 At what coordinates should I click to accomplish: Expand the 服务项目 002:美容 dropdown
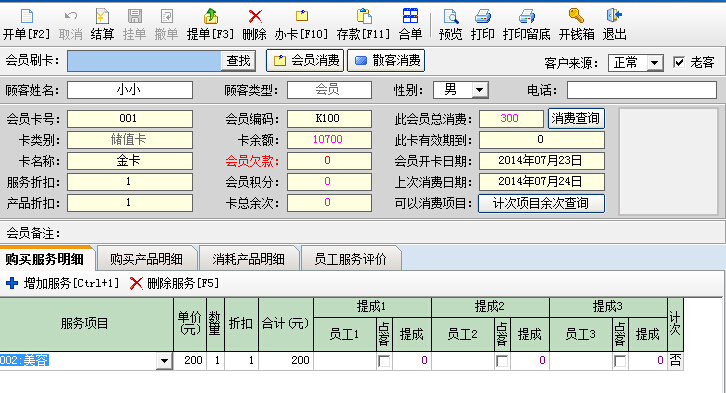click(164, 361)
